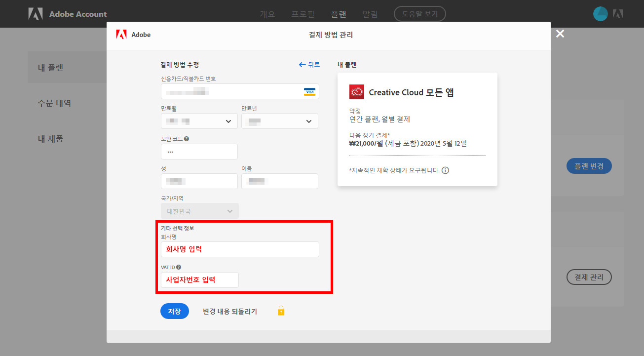Click the 도움말 보기 button
The image size is (644, 356).
coord(420,14)
